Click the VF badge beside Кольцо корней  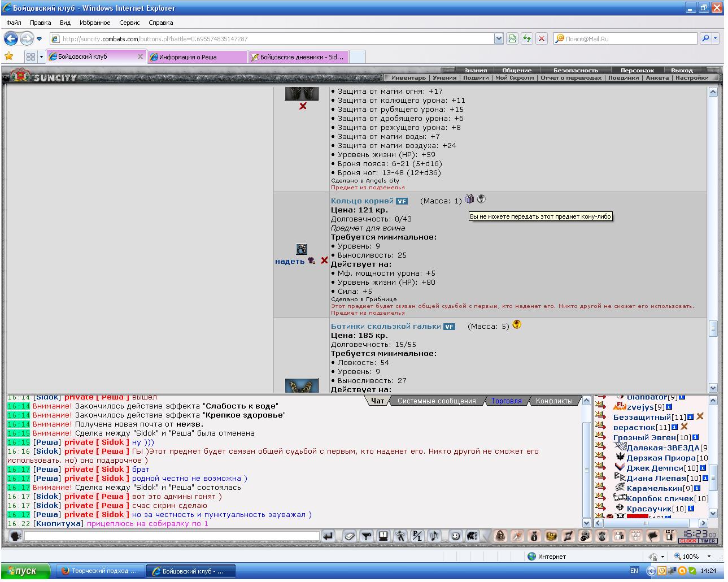pyautogui.click(x=402, y=201)
